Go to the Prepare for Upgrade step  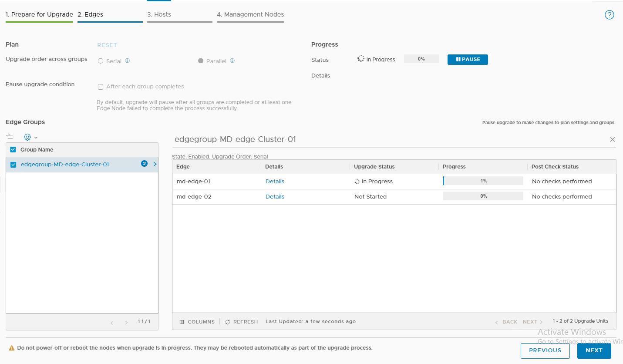[x=39, y=14]
